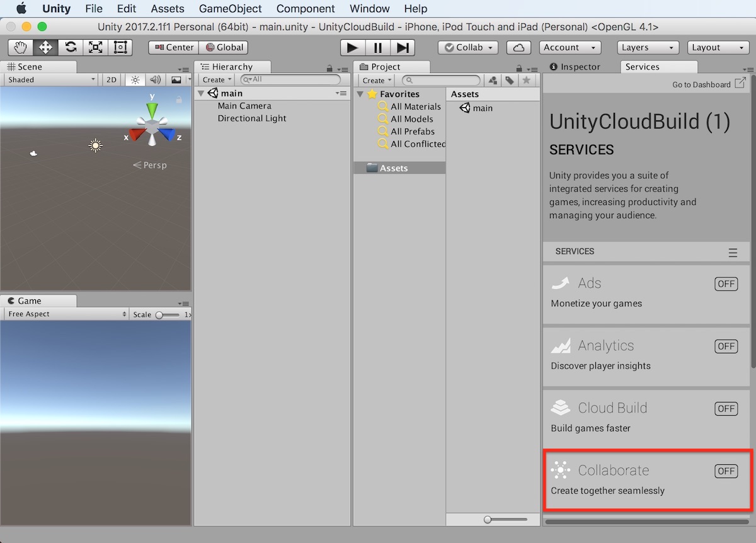The height and width of the screenshot is (543, 756).
Task: Click the Pause button
Action: (378, 47)
